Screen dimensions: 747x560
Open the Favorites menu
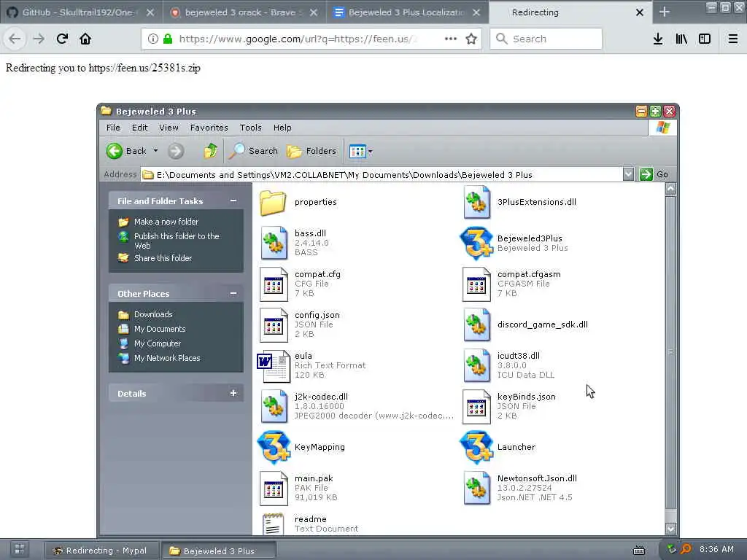coord(209,128)
